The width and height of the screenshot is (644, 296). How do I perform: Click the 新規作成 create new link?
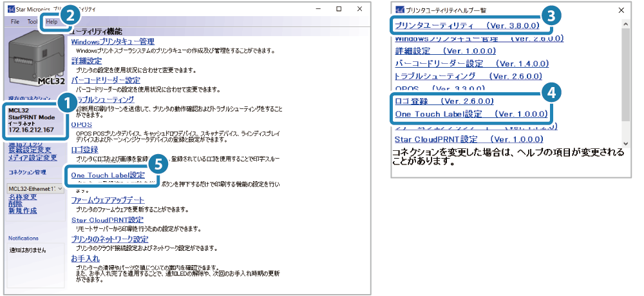click(x=23, y=211)
